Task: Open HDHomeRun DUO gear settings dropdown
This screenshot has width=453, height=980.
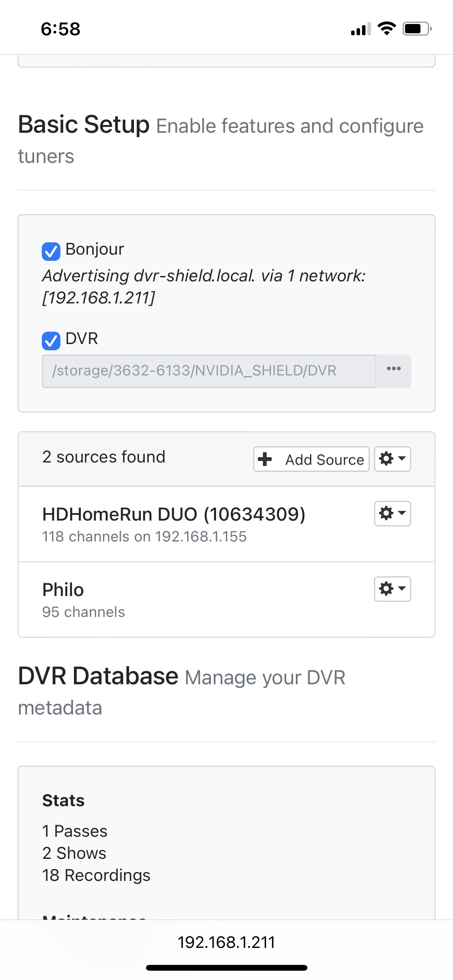Action: [x=392, y=514]
